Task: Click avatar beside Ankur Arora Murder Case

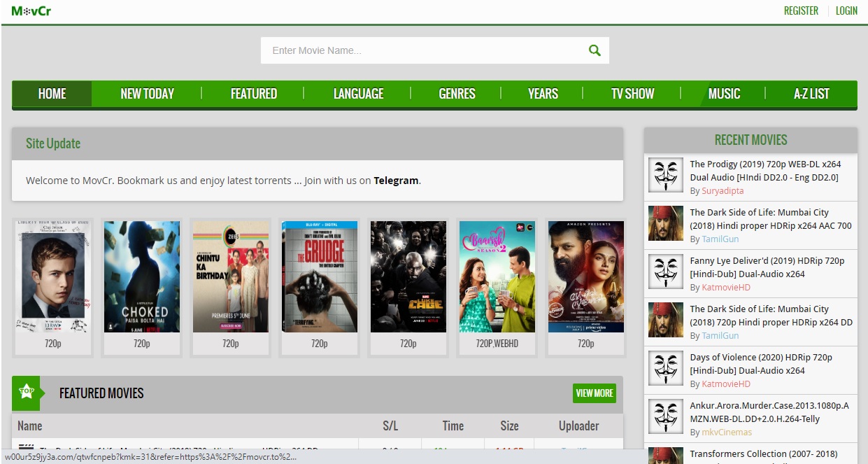Action: [x=666, y=416]
